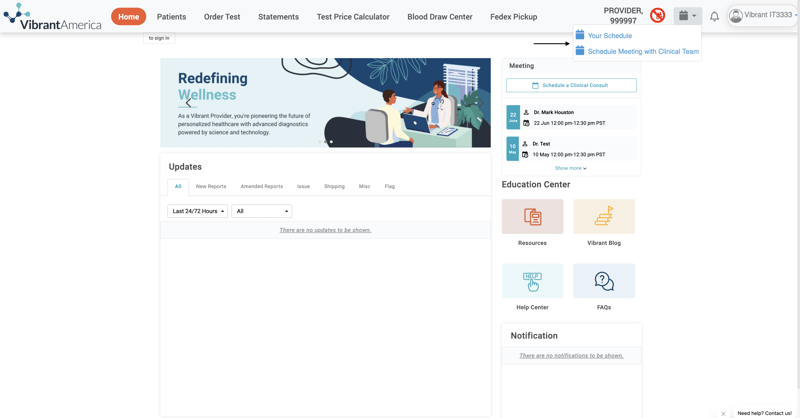Click the clock icon beside 22 Jun time

pyautogui.click(x=526, y=123)
